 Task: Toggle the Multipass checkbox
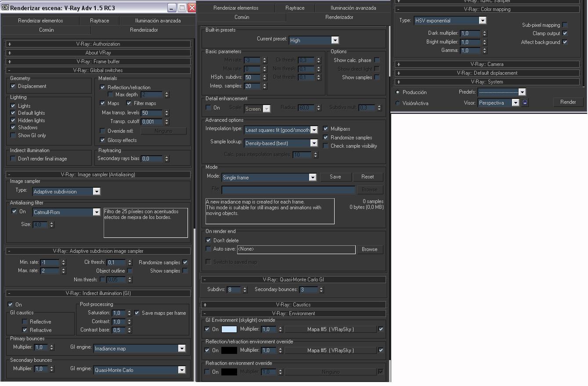[326, 129]
